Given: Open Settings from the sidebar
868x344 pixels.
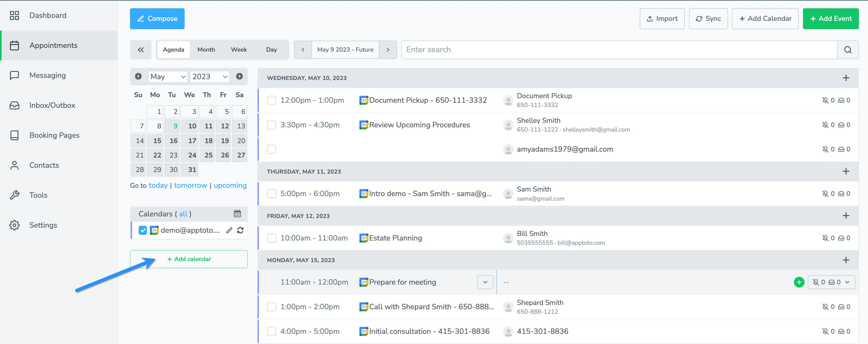Looking at the screenshot, I should (x=43, y=225).
